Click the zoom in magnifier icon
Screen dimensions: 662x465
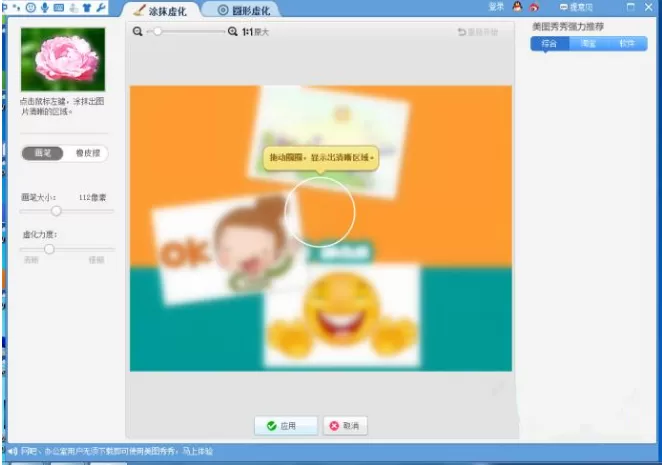pos(233,31)
